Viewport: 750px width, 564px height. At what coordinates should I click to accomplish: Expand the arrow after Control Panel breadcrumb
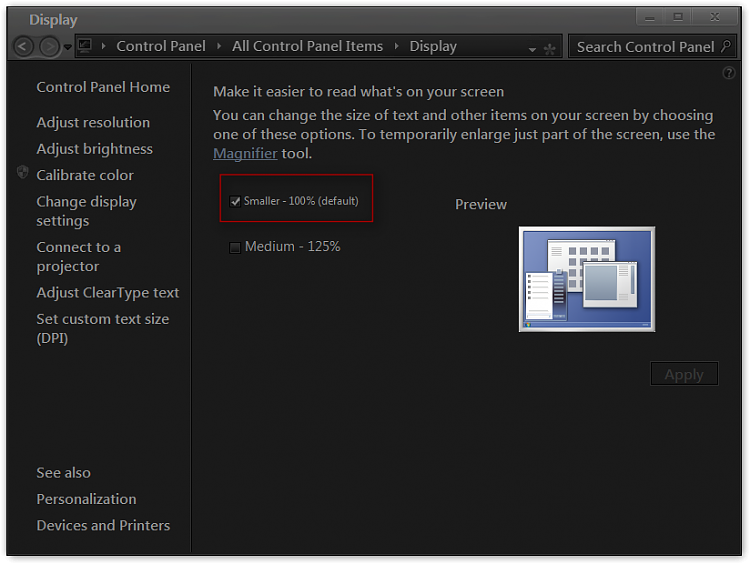point(219,46)
